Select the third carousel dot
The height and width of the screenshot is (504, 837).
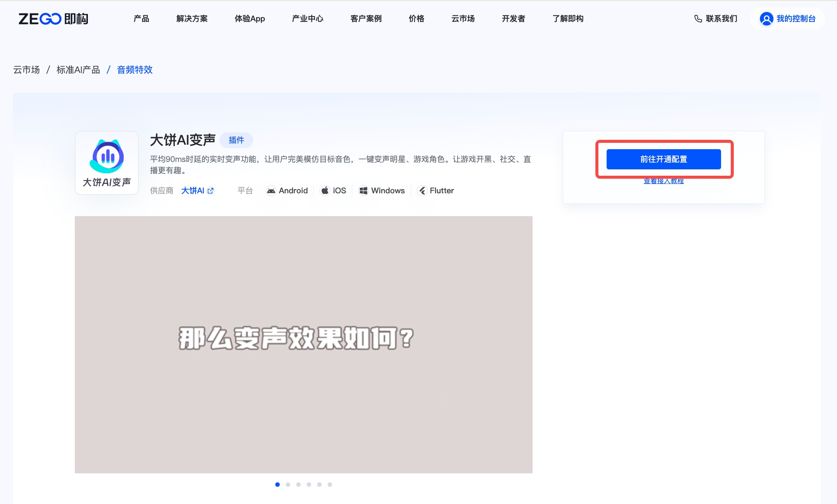pos(298,485)
